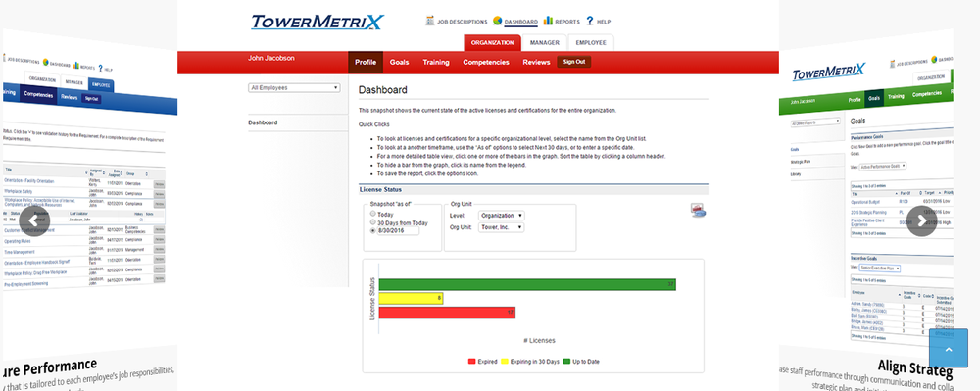
Task: Open the Org Unit dropdown showing Tower, Inc.
Action: click(502, 227)
